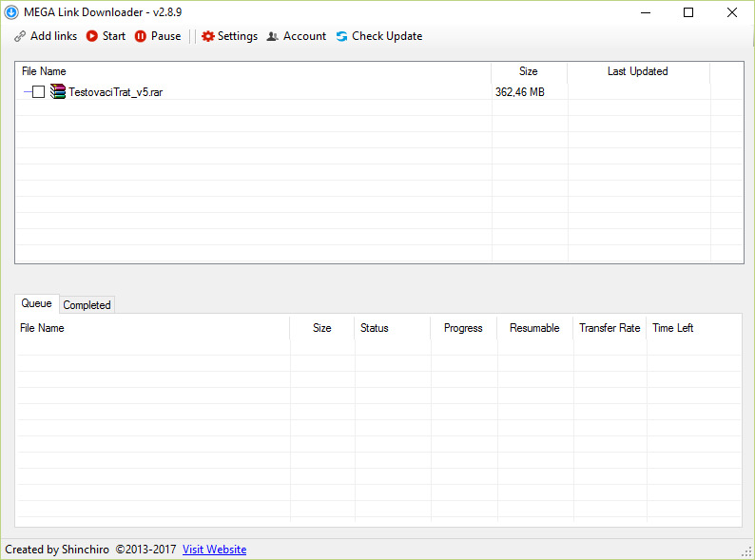Click the Add links label

(53, 36)
